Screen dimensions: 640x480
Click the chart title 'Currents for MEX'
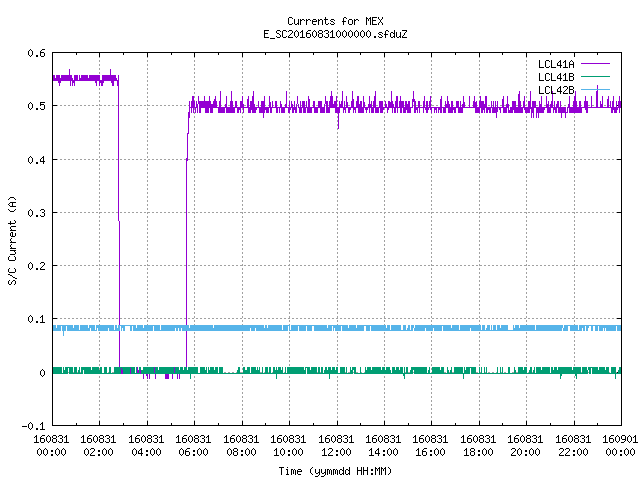(335, 21)
